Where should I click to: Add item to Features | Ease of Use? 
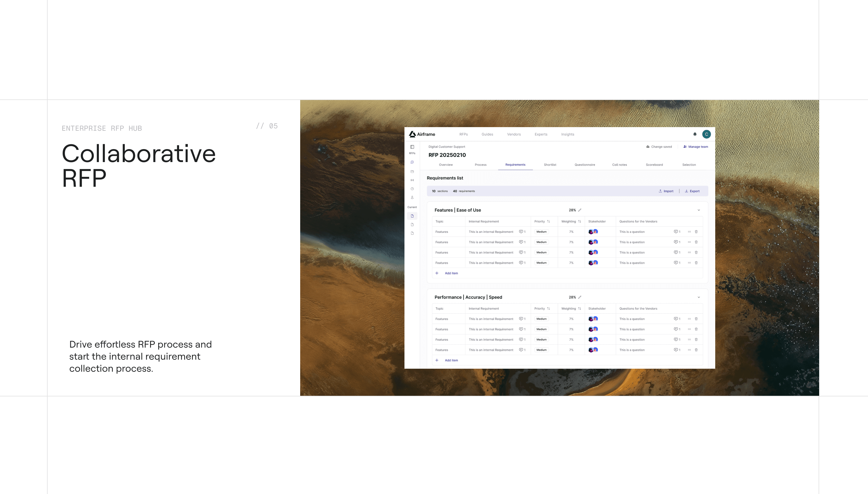pos(447,274)
